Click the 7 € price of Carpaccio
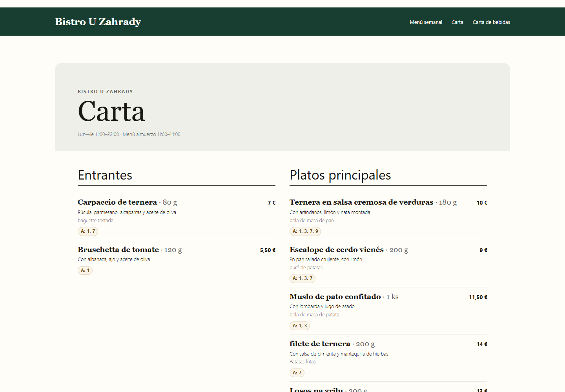Image resolution: width=565 pixels, height=392 pixels. point(272,203)
